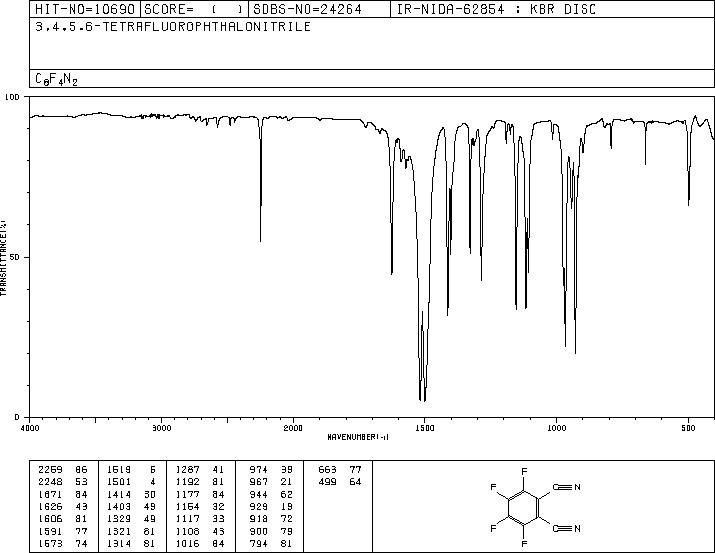Select the SCORE= field in the header
The image size is (715, 553).
[194, 9]
